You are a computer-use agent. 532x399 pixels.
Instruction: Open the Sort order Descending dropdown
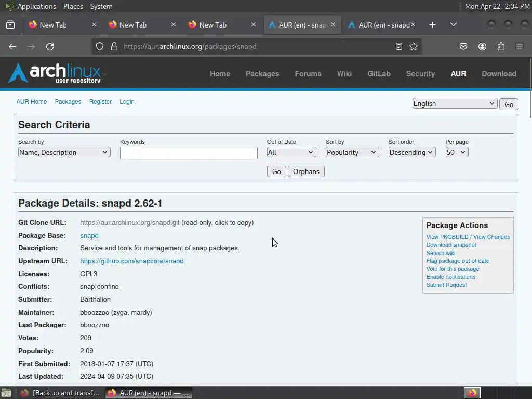click(x=412, y=152)
